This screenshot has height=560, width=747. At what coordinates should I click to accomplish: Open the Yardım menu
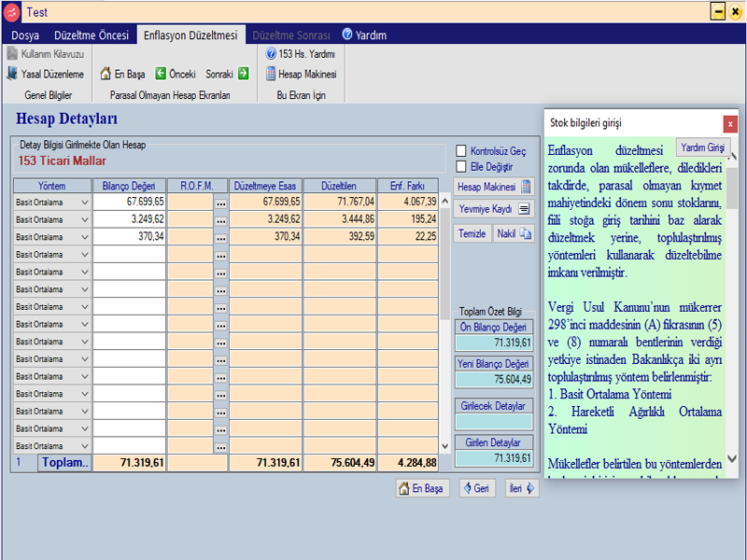[364, 35]
